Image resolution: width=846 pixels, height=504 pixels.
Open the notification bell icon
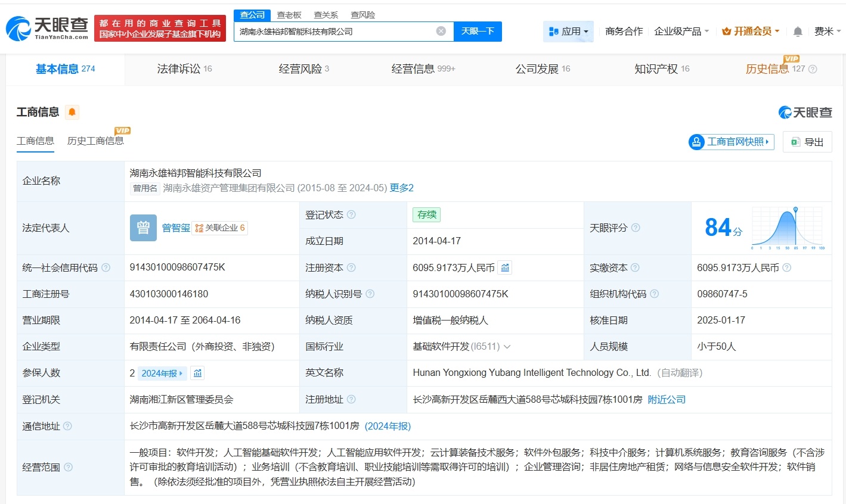coord(797,31)
